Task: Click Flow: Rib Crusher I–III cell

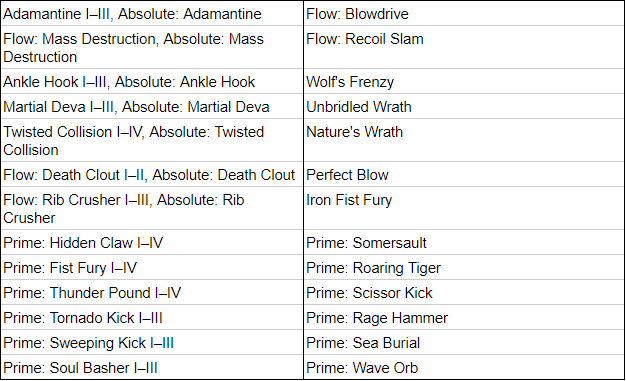Action: pyautogui.click(x=152, y=208)
